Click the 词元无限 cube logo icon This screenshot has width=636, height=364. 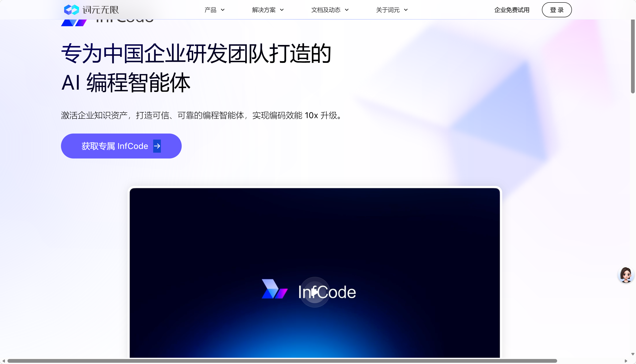[x=71, y=10]
